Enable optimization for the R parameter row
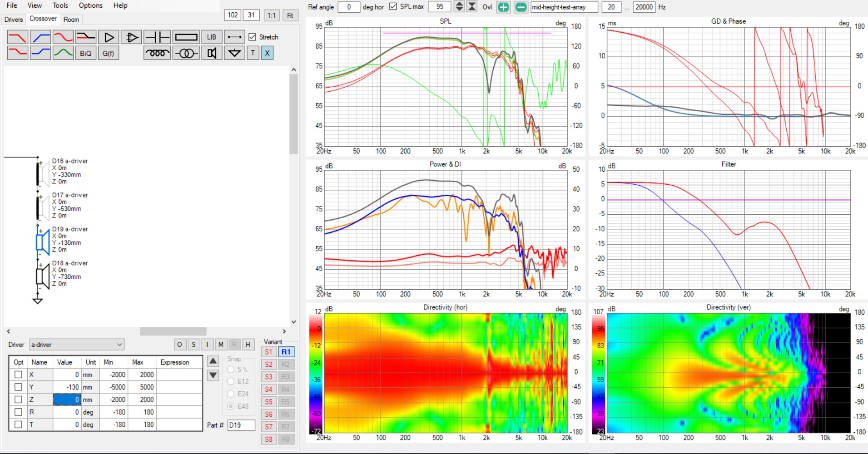 pyautogui.click(x=18, y=412)
